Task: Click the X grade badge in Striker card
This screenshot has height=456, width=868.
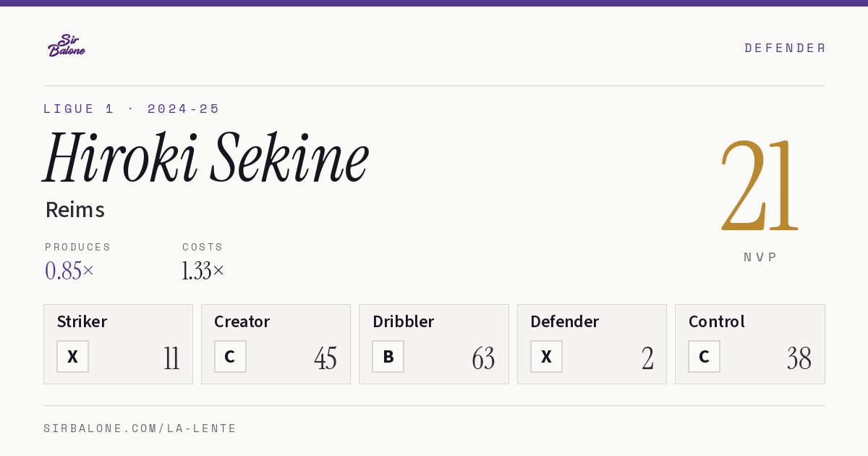Action: [x=72, y=357]
